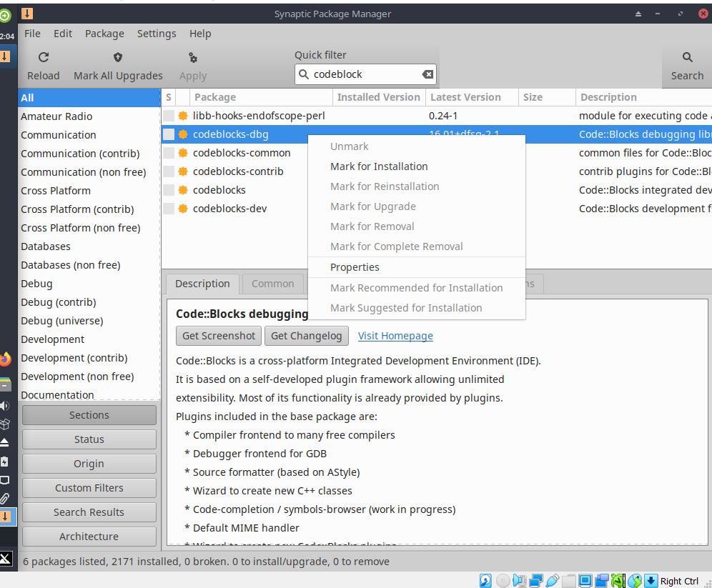Viewport: 712px width, 588px height.
Task: Click the Reload toolbar icon
Action: coord(43,57)
